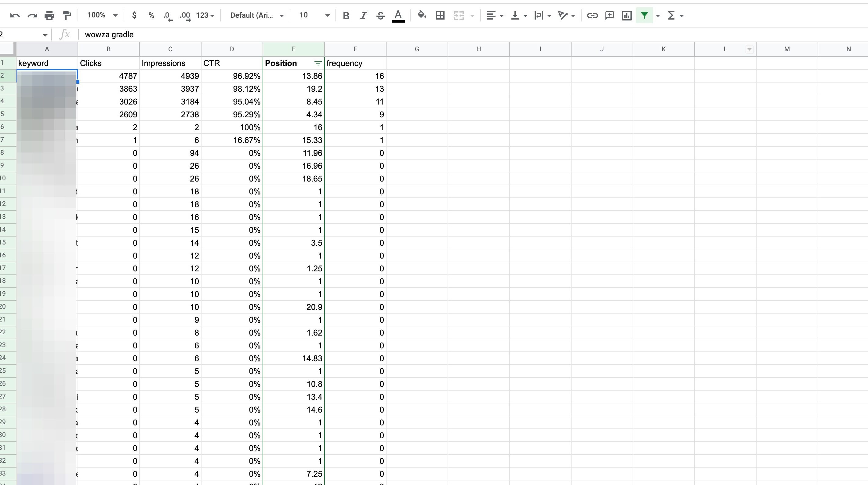Select row 6 header
This screenshot has width=868, height=485.
[8, 127]
